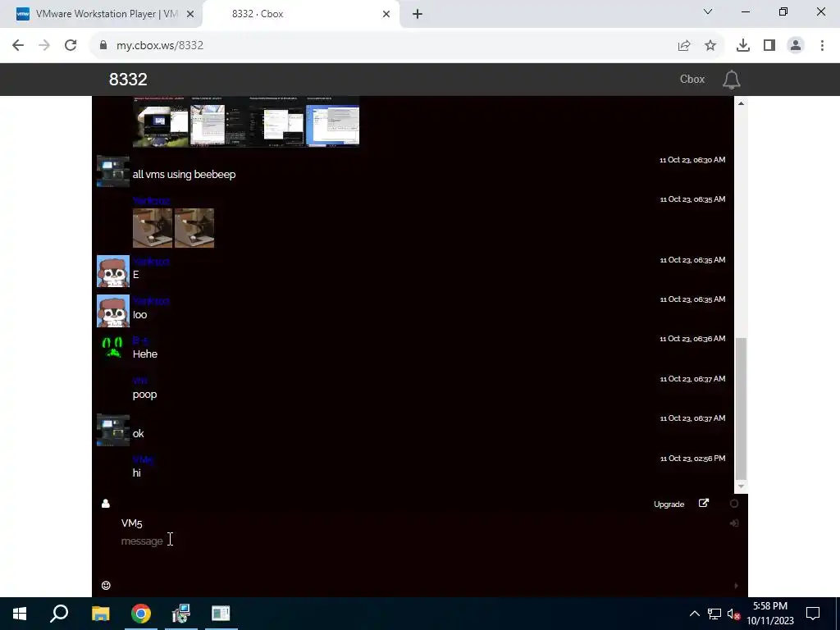
Task: Click the 'Hehe' message text
Action: [x=145, y=354]
